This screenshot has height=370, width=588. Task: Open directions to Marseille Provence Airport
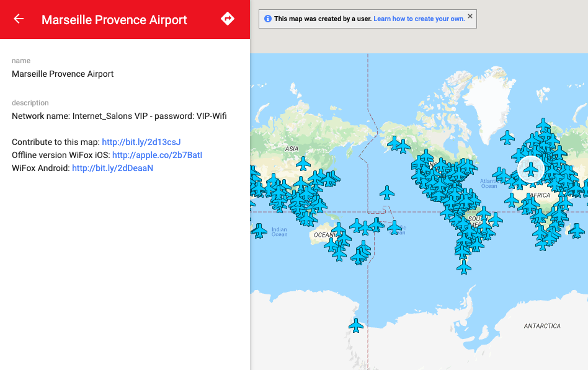click(x=228, y=19)
